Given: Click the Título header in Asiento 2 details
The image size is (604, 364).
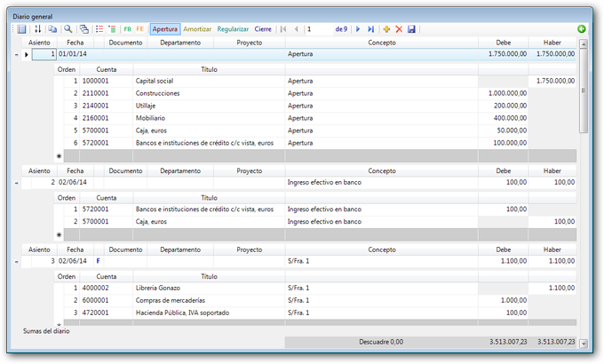Looking at the screenshot, I should click(x=209, y=198).
